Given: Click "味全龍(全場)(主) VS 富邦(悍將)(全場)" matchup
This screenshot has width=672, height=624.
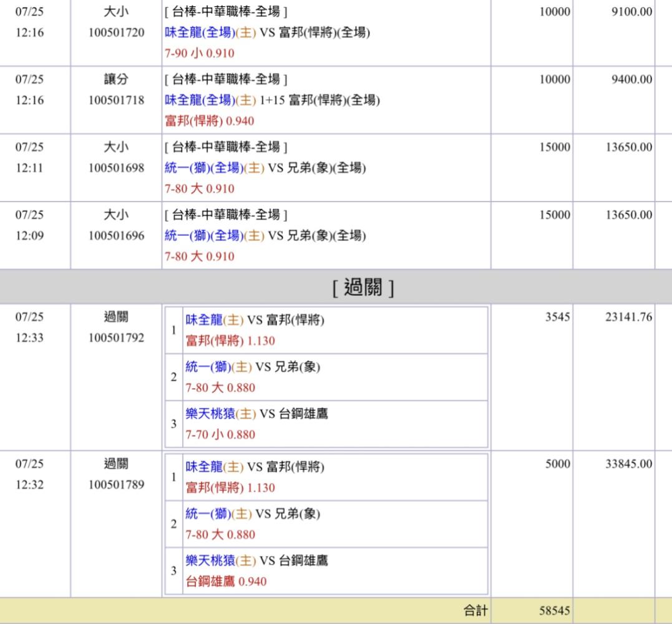Looking at the screenshot, I should (267, 32).
